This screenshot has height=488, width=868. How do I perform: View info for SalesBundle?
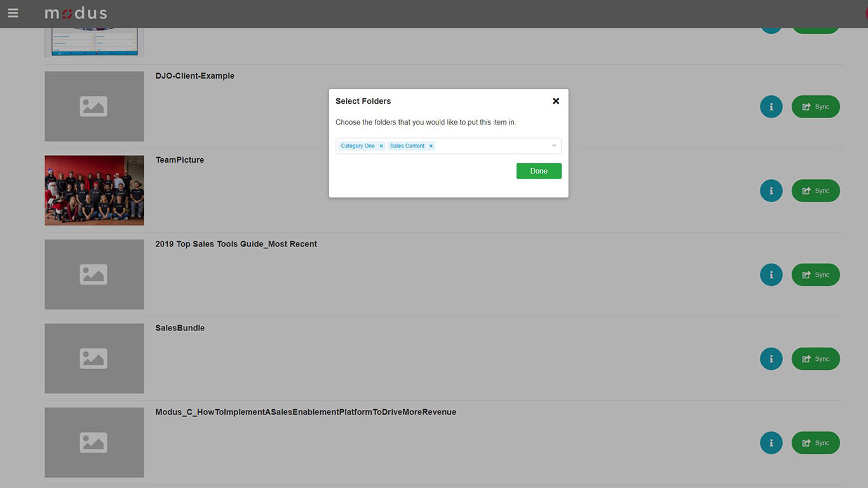pos(771,359)
